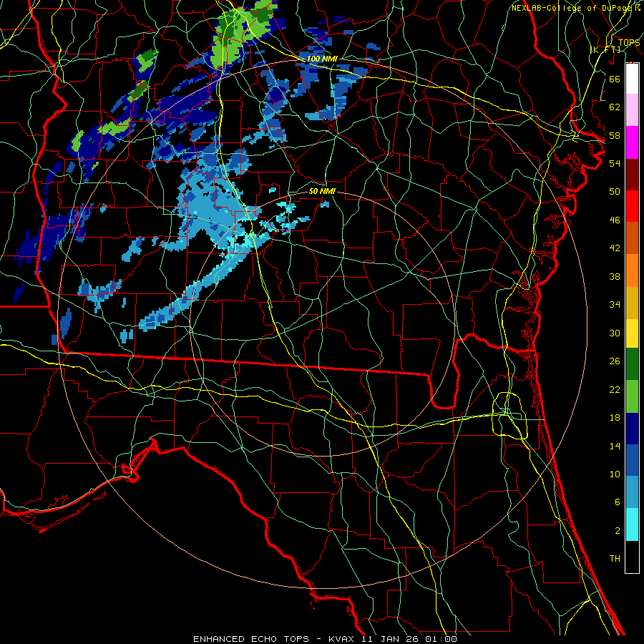Select the dark green legend swatch
This screenshot has height=644, width=644.
coord(632,364)
